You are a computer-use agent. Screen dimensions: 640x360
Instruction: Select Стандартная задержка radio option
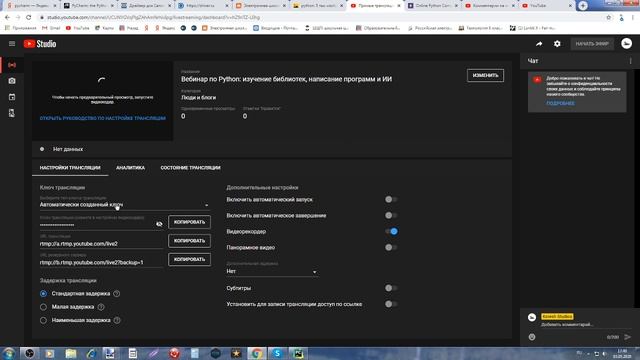pyautogui.click(x=43, y=293)
